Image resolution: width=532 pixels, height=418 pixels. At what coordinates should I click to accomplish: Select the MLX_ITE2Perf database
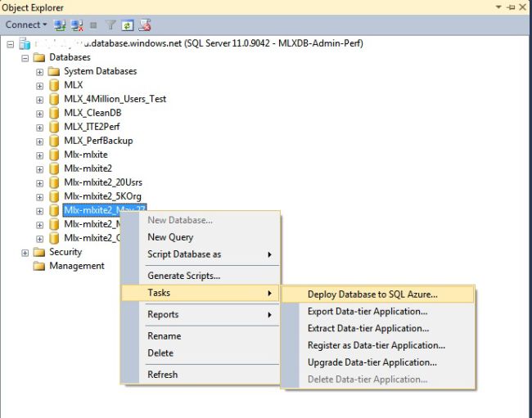click(x=92, y=127)
